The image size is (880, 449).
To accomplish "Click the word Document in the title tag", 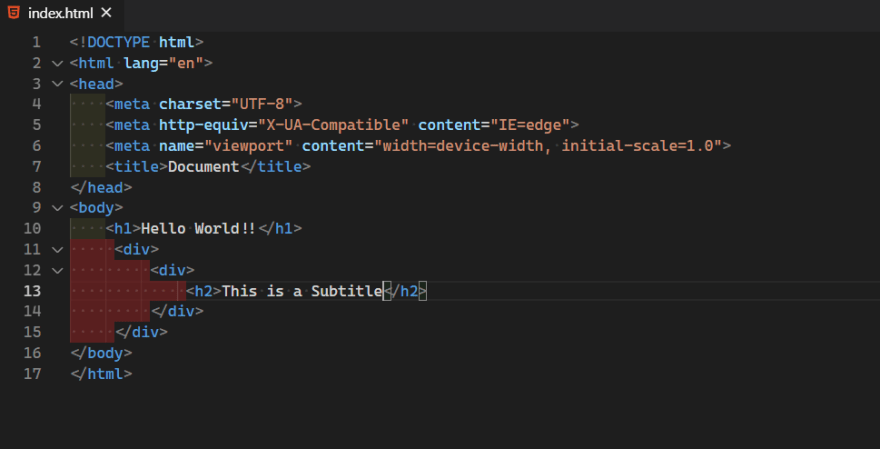I will (x=204, y=167).
